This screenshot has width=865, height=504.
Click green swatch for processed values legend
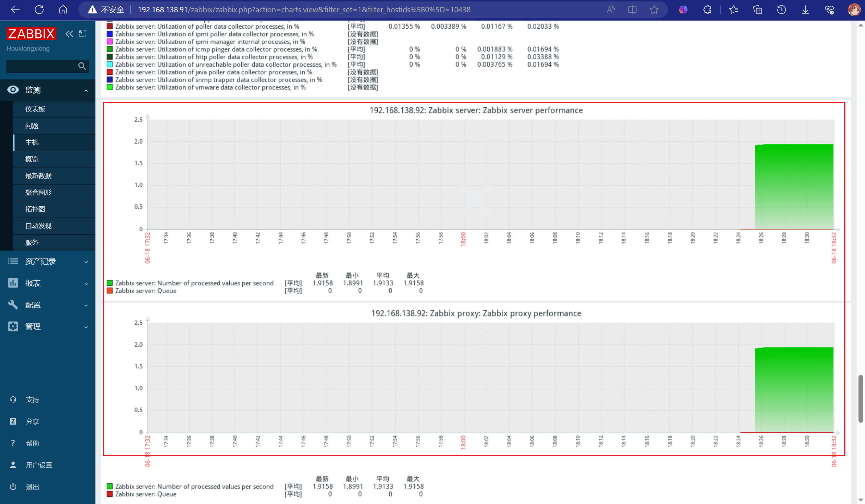(110, 283)
